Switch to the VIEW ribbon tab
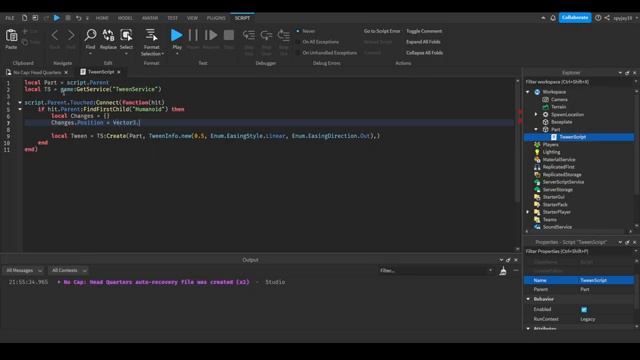The height and width of the screenshot is (360, 640). [x=192, y=18]
